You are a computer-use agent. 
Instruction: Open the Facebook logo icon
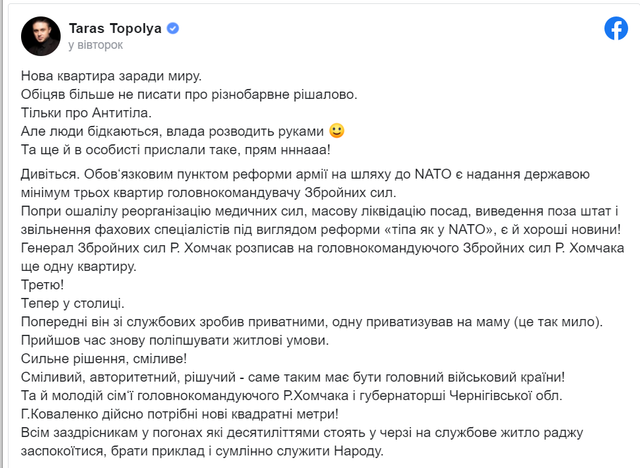point(616,28)
